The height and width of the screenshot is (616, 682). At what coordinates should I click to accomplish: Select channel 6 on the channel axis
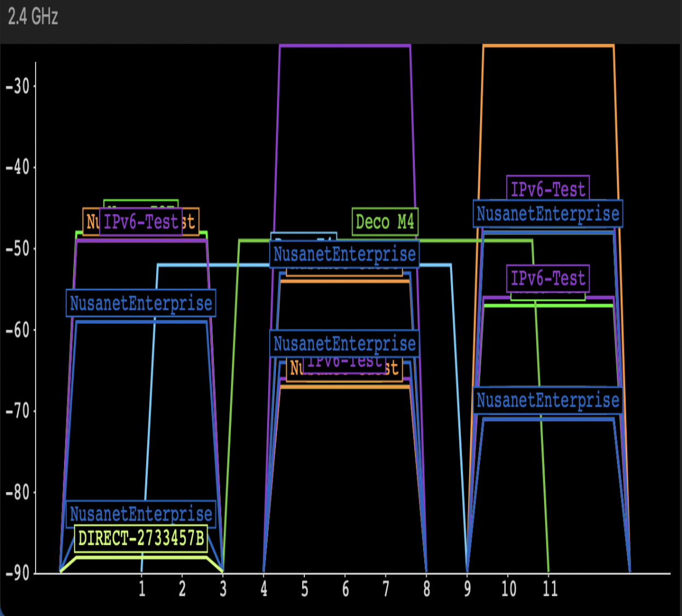pyautogui.click(x=345, y=589)
